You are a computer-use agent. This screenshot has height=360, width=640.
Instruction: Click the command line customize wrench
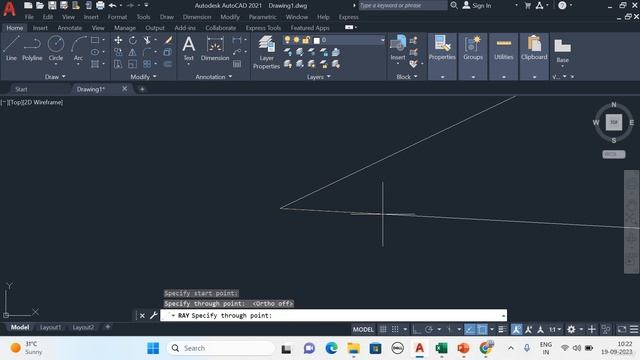point(153,316)
